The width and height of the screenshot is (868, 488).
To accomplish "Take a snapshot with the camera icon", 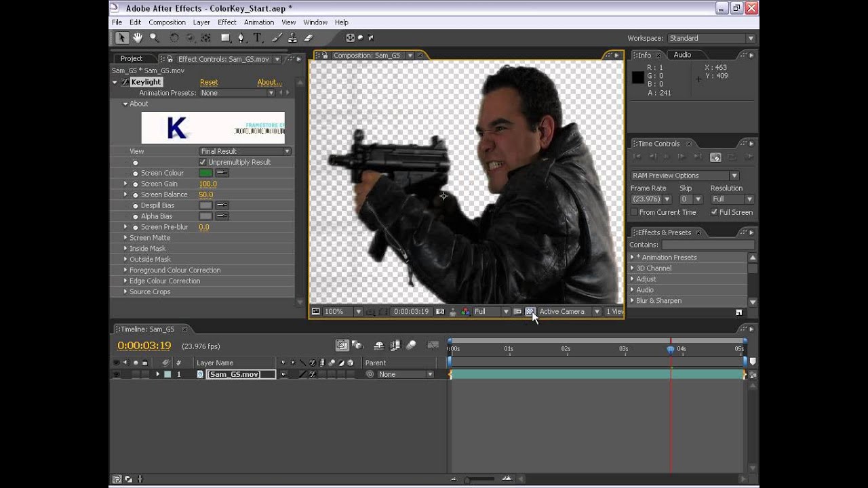I will tap(440, 312).
